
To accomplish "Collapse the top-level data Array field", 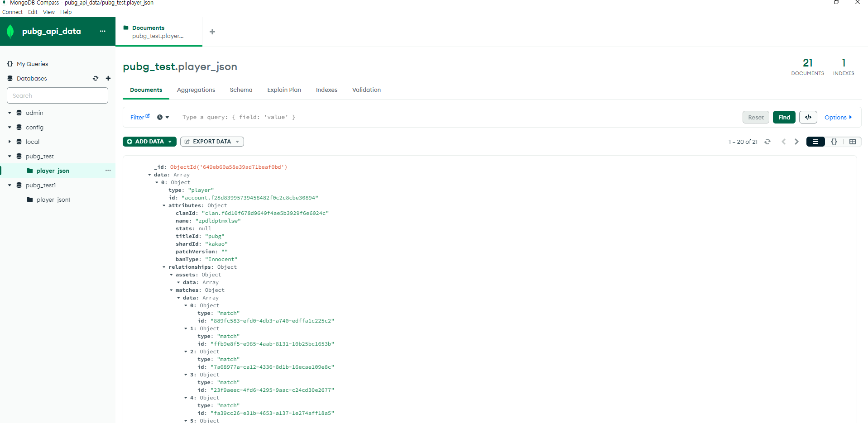I will [149, 175].
